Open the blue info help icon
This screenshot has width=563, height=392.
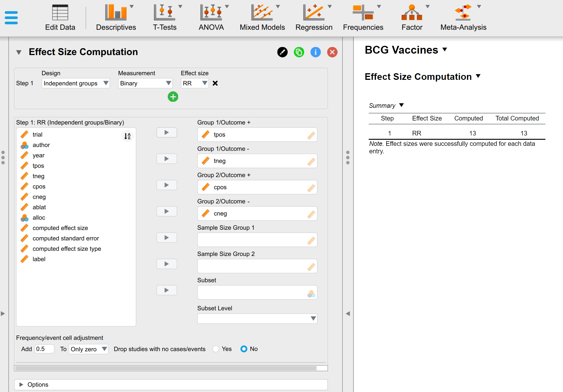(x=315, y=52)
